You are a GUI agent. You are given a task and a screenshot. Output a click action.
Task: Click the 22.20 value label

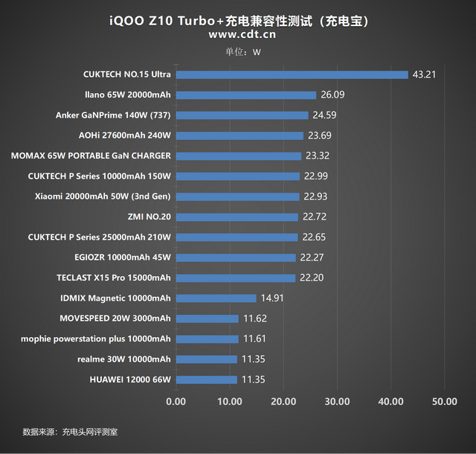tap(312, 278)
